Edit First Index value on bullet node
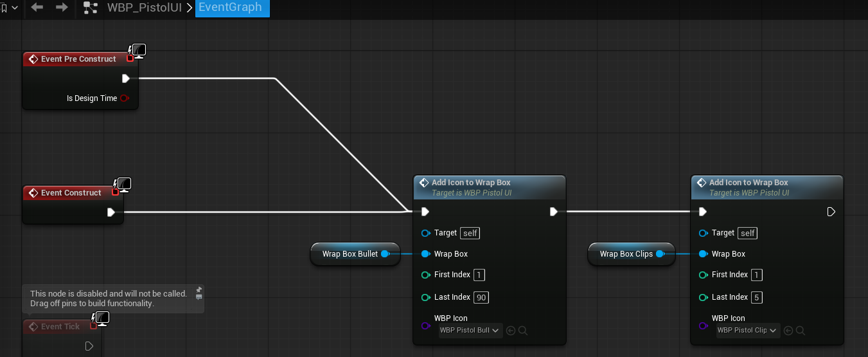Screen dimensions: 868x357 479,275
